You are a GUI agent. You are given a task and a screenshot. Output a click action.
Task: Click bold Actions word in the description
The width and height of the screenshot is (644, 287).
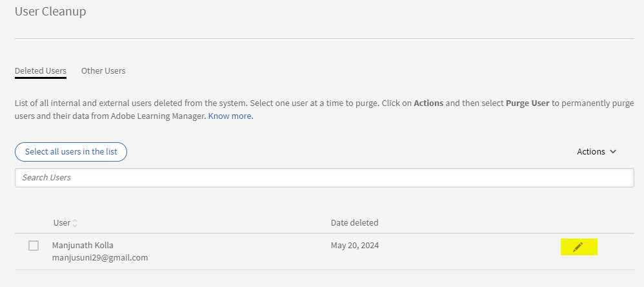428,103
